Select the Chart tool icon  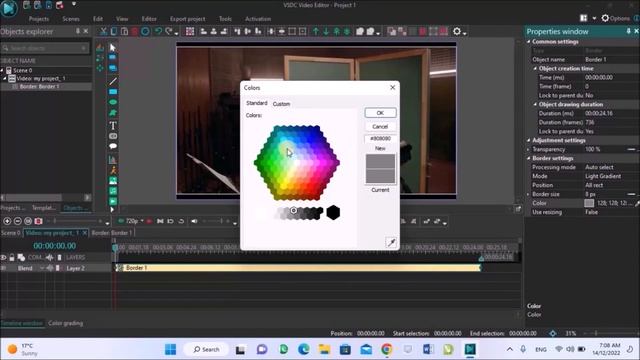(113, 160)
